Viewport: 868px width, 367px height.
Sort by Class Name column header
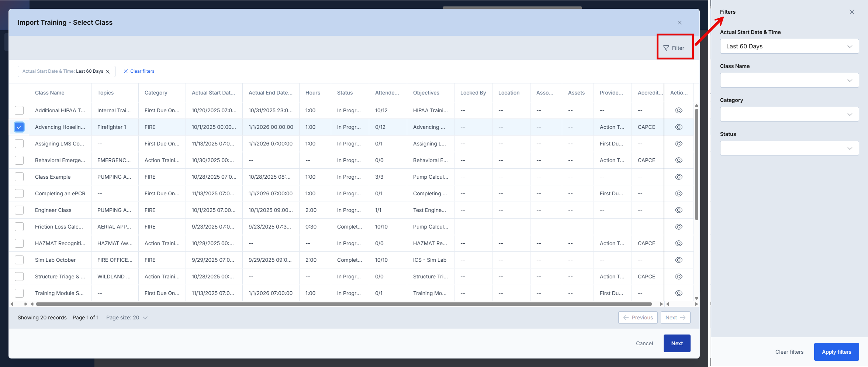(50, 93)
